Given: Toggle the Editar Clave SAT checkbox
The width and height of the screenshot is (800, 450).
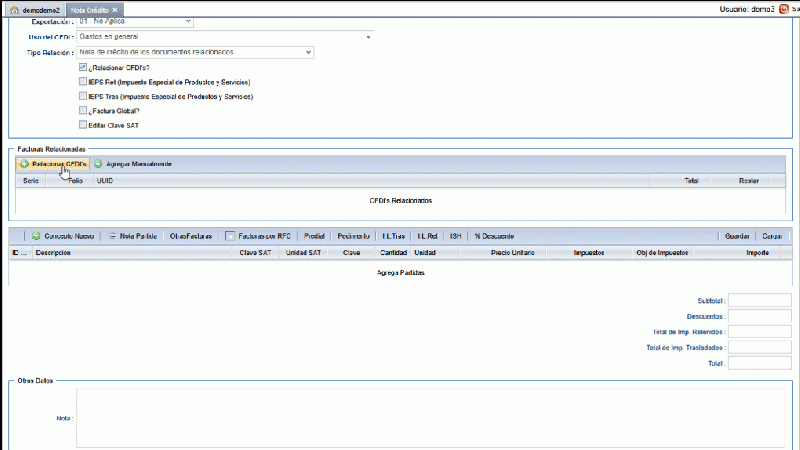Looking at the screenshot, I should pos(83,125).
